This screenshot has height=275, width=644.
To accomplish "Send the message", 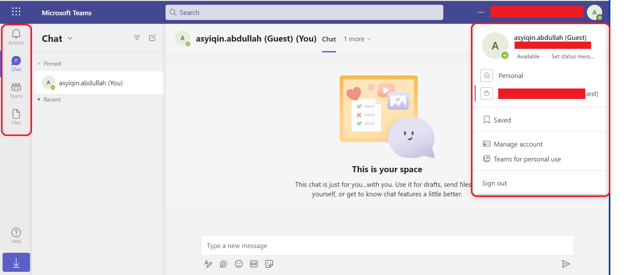I will click(x=566, y=264).
